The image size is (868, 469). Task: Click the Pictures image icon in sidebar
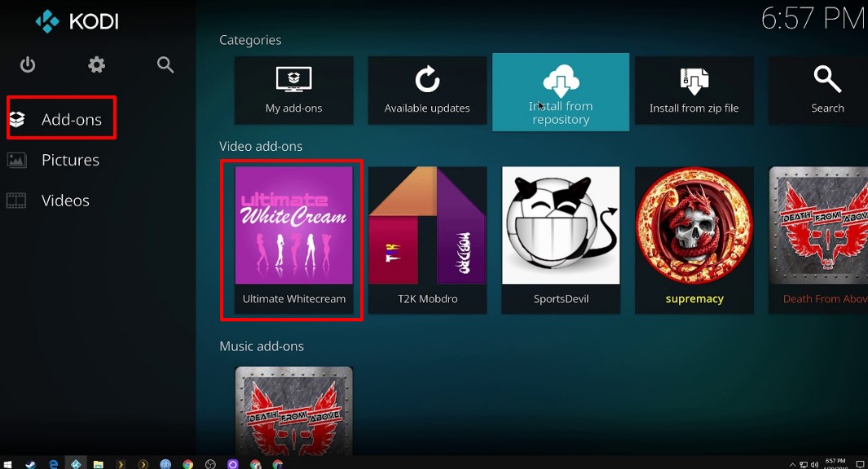tap(16, 160)
